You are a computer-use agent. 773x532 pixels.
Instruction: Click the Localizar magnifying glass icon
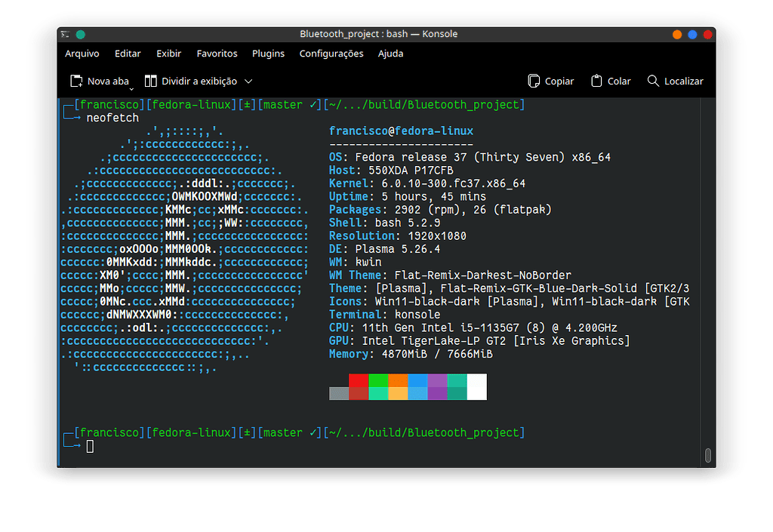coord(652,81)
